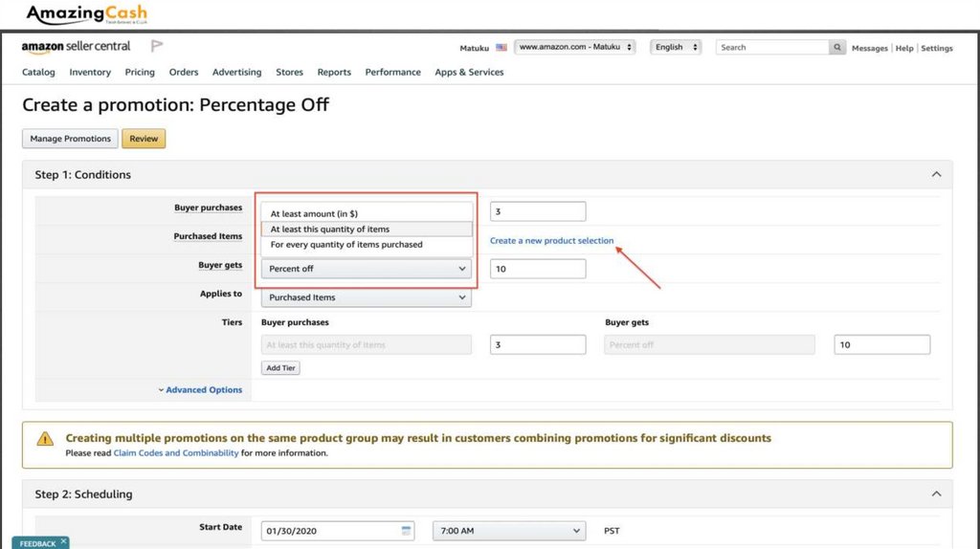
Task: Collapse the Step 1: Conditions section
Action: [x=936, y=175]
